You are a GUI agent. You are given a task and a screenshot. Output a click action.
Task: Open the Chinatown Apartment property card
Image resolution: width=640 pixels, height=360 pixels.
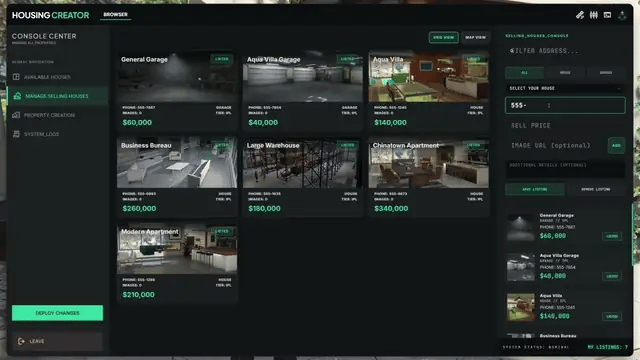click(429, 177)
